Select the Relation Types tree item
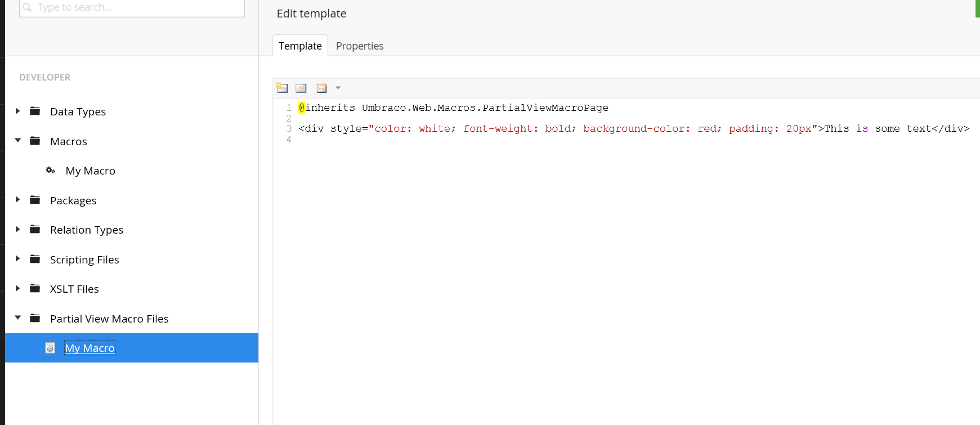The width and height of the screenshot is (980, 425). (x=87, y=230)
